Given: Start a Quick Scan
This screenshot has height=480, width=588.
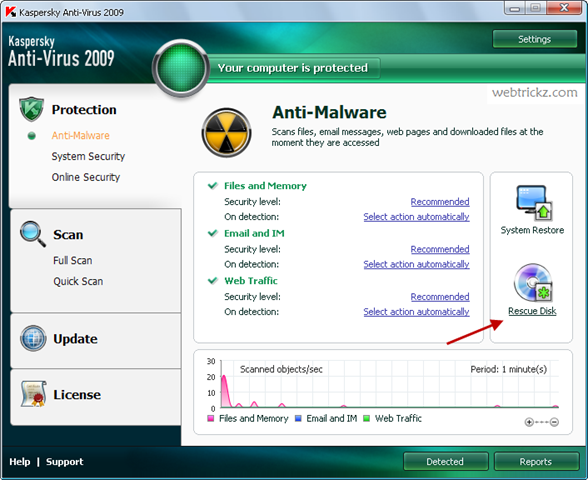Looking at the screenshot, I should point(78,281).
